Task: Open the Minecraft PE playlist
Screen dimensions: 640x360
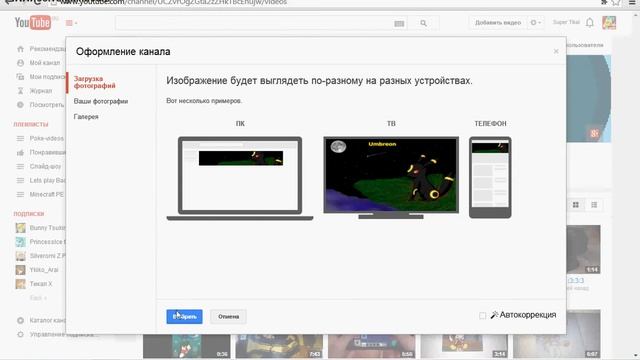Action: point(47,194)
